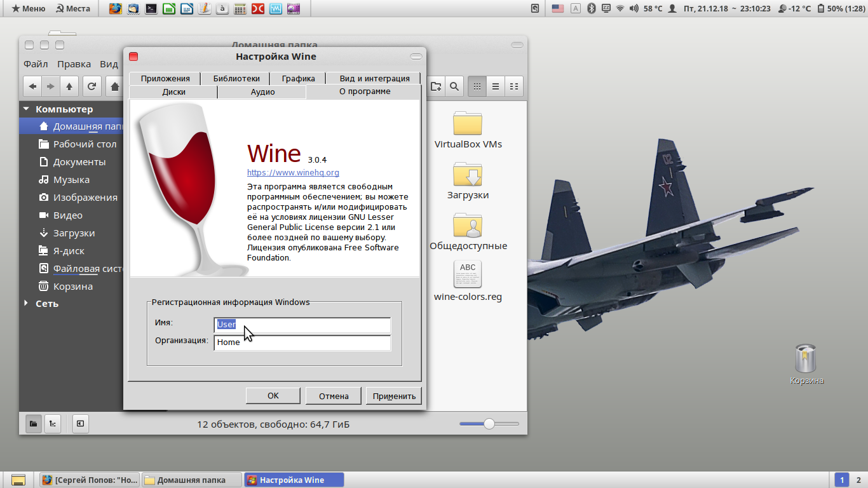Open the winehq.org link
The image size is (868, 488).
point(293,172)
